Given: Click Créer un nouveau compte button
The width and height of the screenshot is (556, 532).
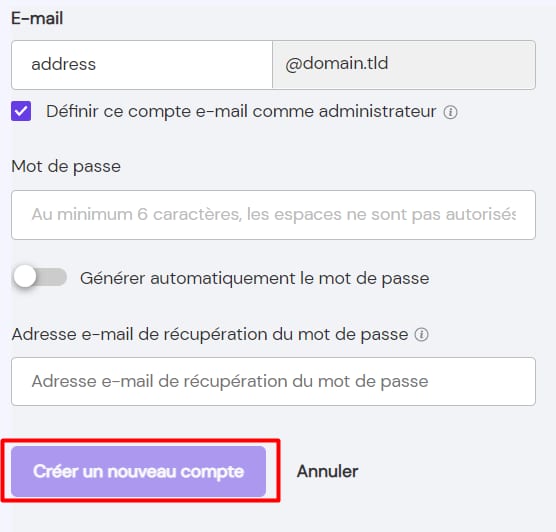Looking at the screenshot, I should pos(139,471).
